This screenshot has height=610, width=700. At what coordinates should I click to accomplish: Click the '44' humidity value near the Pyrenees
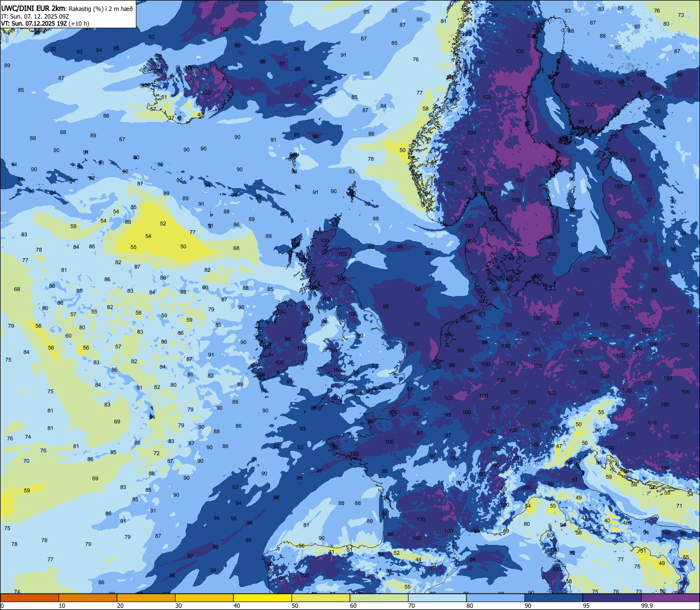[x=418, y=559]
